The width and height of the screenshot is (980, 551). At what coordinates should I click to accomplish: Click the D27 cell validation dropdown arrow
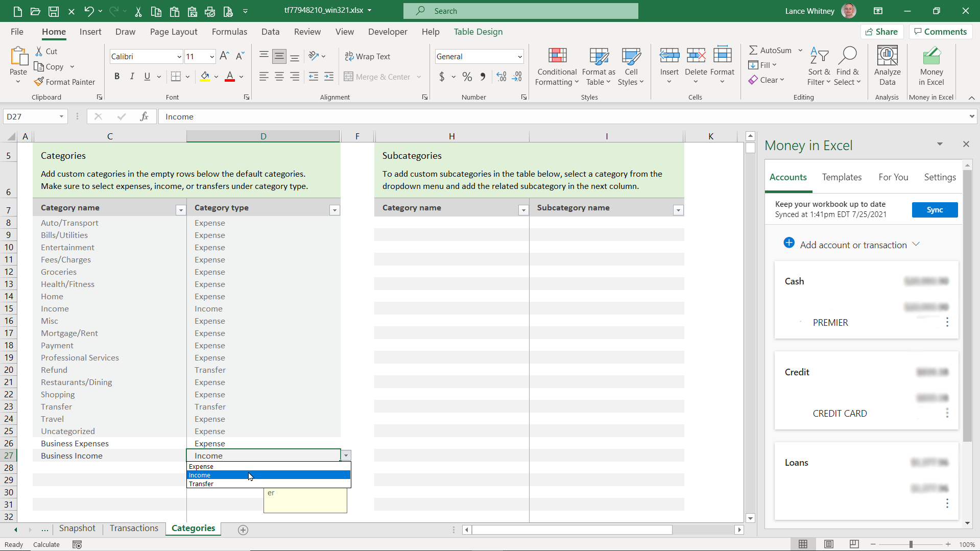346,456
